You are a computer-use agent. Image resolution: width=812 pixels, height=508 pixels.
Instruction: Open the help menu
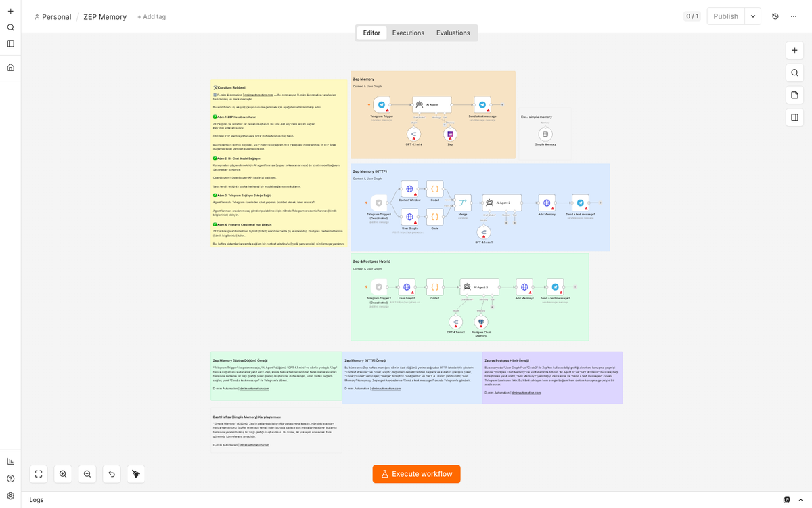tap(10, 479)
